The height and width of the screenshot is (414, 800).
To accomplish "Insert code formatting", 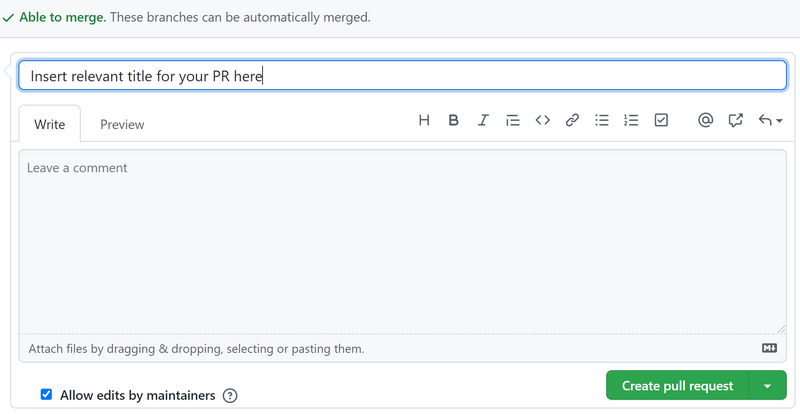I will [x=542, y=120].
